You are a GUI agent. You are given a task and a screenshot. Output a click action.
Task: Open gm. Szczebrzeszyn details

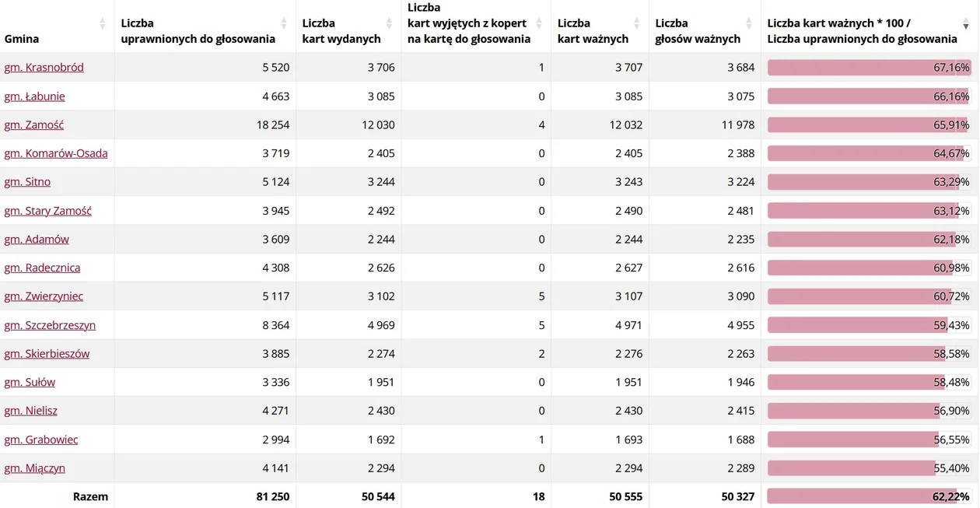pos(50,325)
